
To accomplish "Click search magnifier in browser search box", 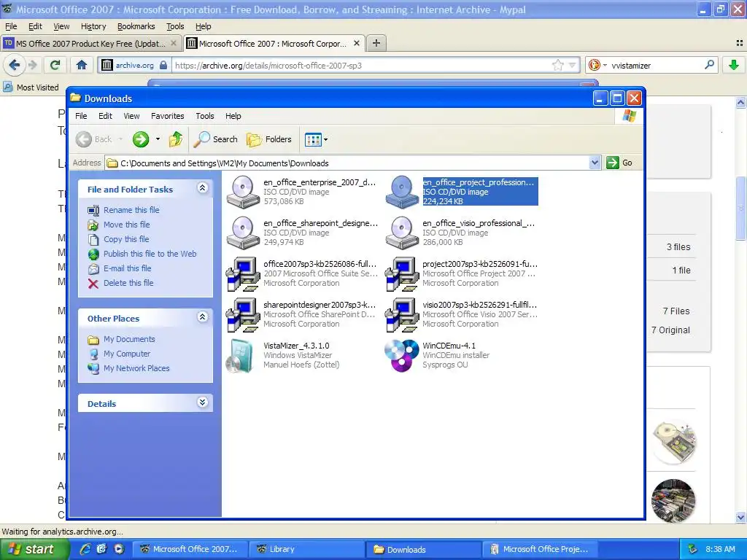I will 709,65.
